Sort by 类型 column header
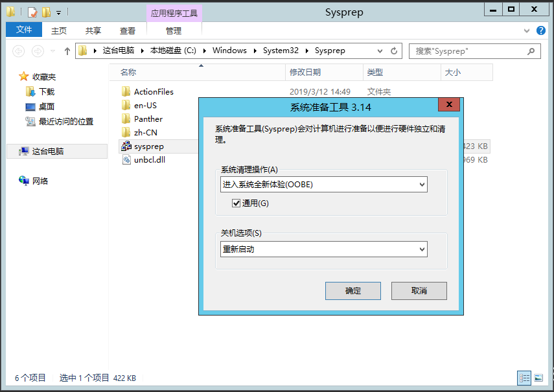The width and height of the screenshot is (554, 392). tap(402, 73)
